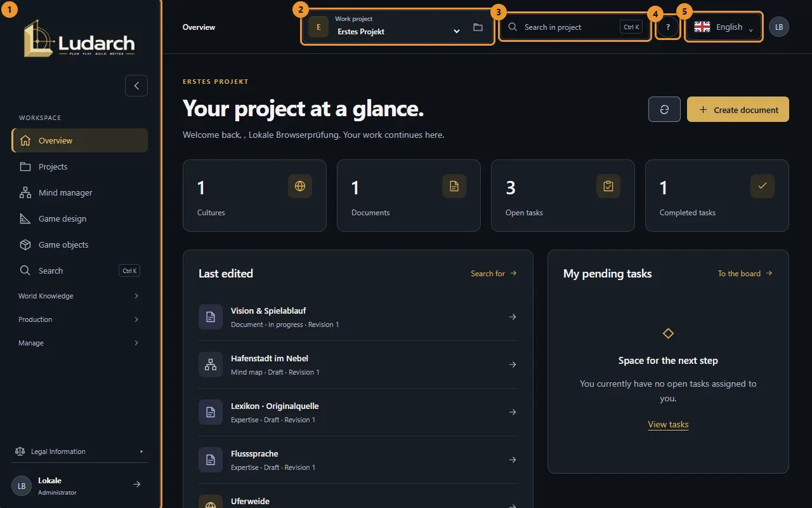The height and width of the screenshot is (508, 812).
Task: Open help with the question mark button
Action: [x=668, y=27]
